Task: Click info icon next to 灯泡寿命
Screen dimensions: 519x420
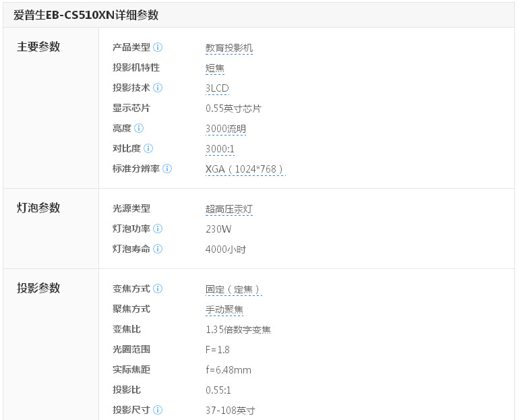Action: (158, 249)
